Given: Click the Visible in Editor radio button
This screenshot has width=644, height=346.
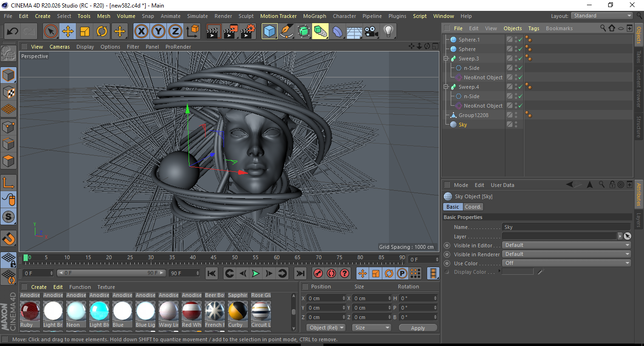Looking at the screenshot, I should coord(447,245).
